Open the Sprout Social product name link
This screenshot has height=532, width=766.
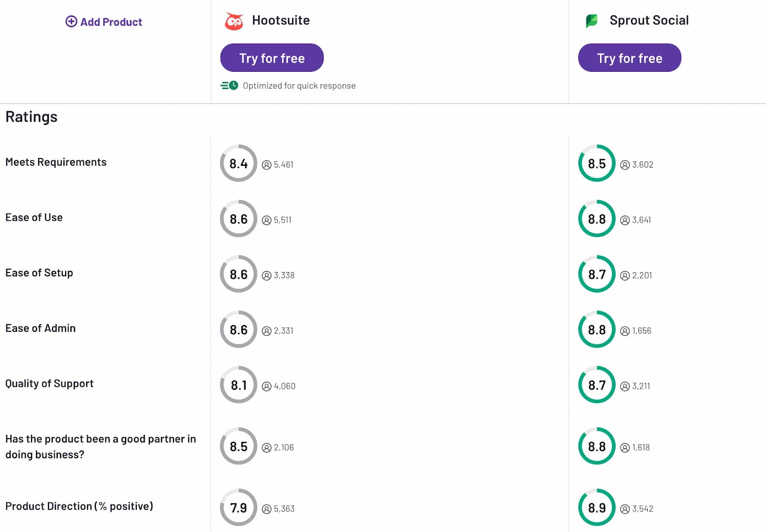coord(649,20)
